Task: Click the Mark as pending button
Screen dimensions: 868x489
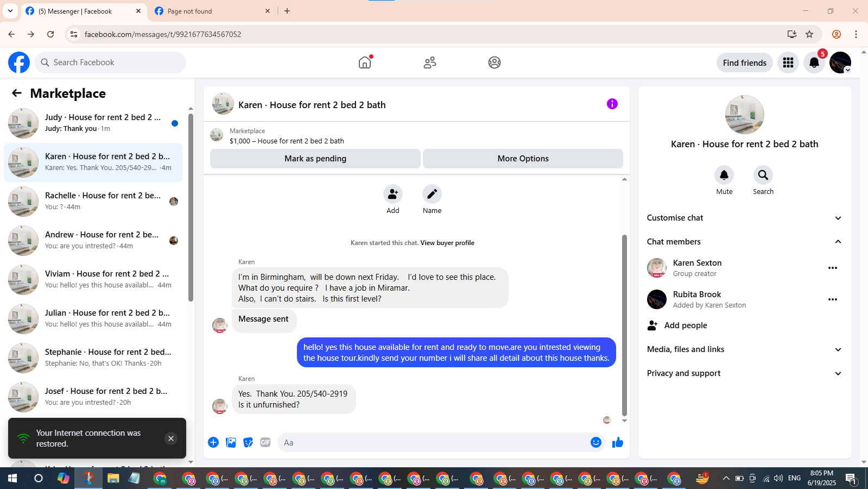Action: pyautogui.click(x=315, y=159)
